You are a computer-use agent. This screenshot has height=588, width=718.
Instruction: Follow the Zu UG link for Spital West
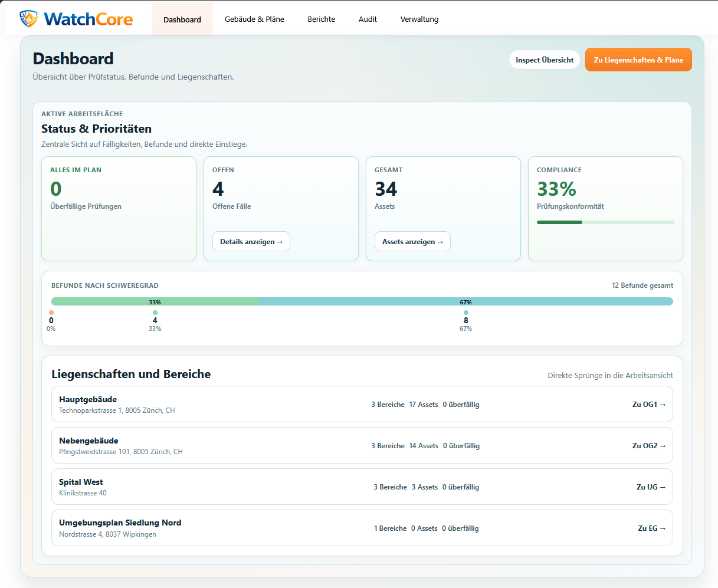pyautogui.click(x=651, y=487)
